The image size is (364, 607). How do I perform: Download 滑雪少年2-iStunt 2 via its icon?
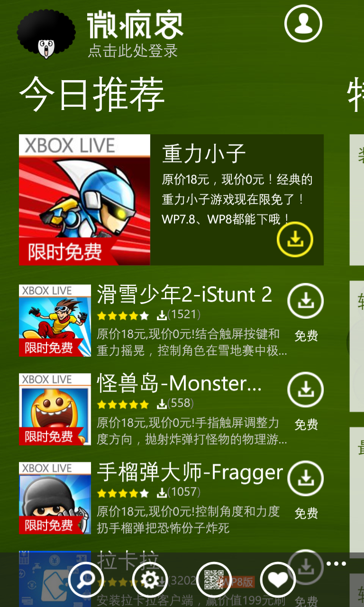pos(306,301)
